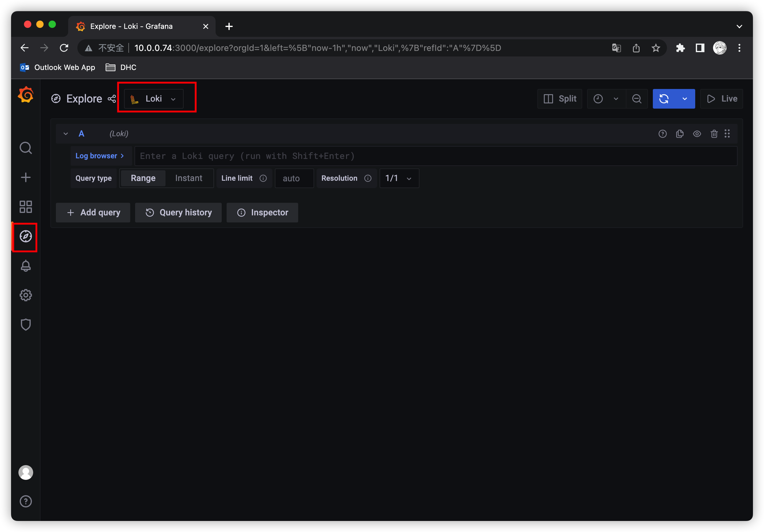Screen dimensions: 764x532
Task: Open the refresh interval dropdown arrow
Action: tap(684, 99)
